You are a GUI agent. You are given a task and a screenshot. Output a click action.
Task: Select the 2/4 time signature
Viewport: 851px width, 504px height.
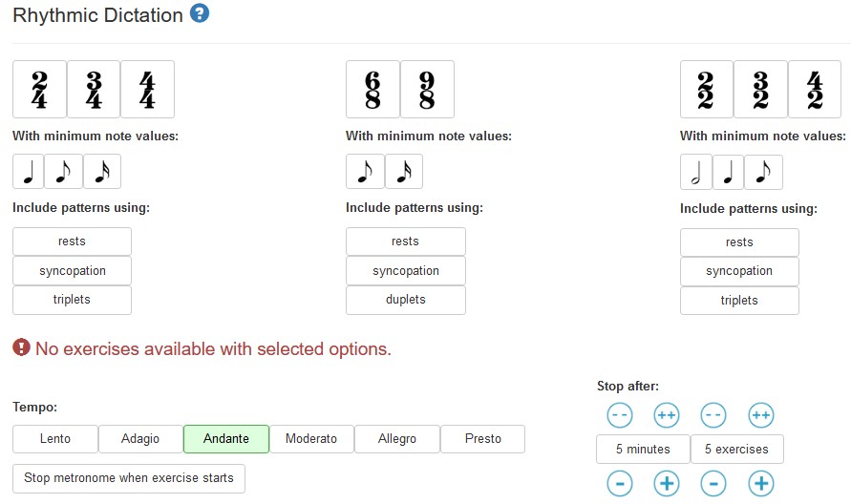pyautogui.click(x=39, y=89)
